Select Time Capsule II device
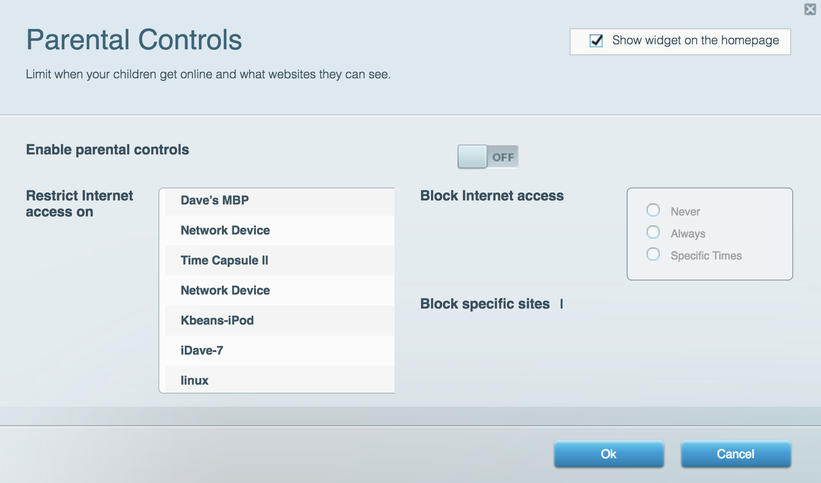 pos(280,260)
